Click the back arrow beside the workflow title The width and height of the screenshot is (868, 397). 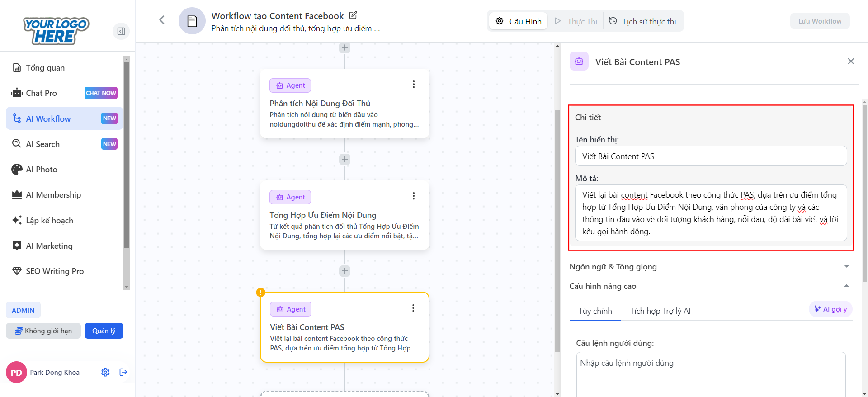pyautogui.click(x=162, y=20)
